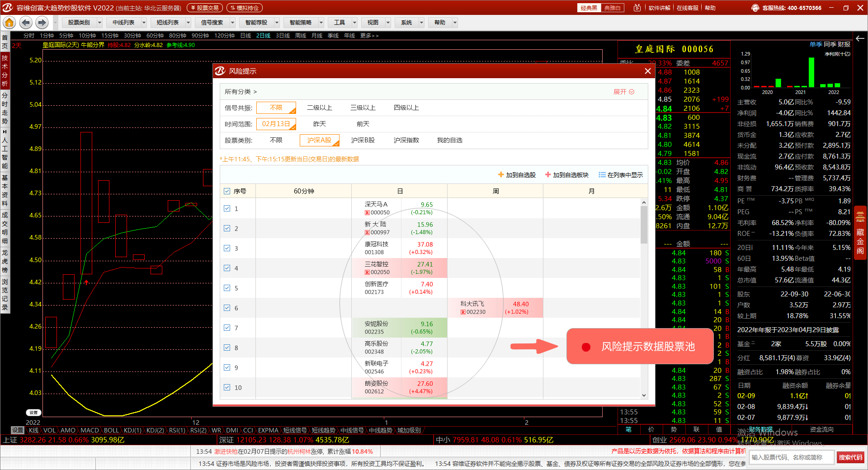Switch to 经典黑 theme
The image size is (868, 470).
pyautogui.click(x=589, y=8)
